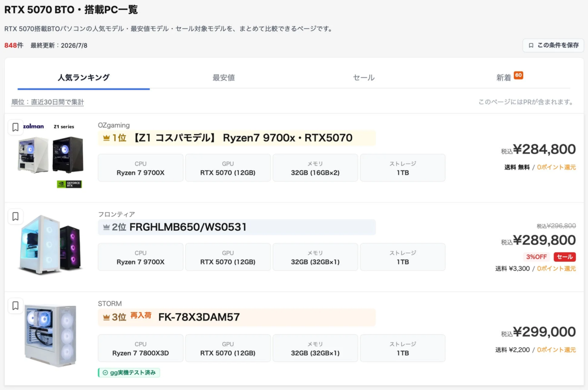Click このページにはPRが含まれます notice
Screen dimensions: 588x390
coord(526,102)
